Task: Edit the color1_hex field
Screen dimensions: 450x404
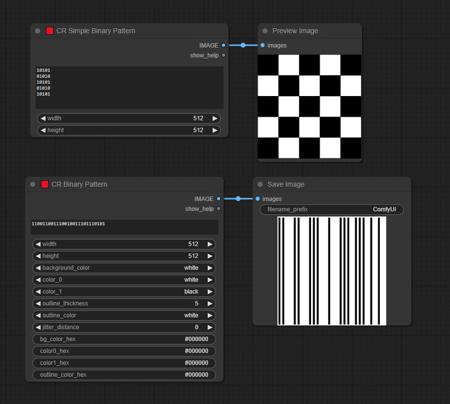Action: (x=124, y=363)
